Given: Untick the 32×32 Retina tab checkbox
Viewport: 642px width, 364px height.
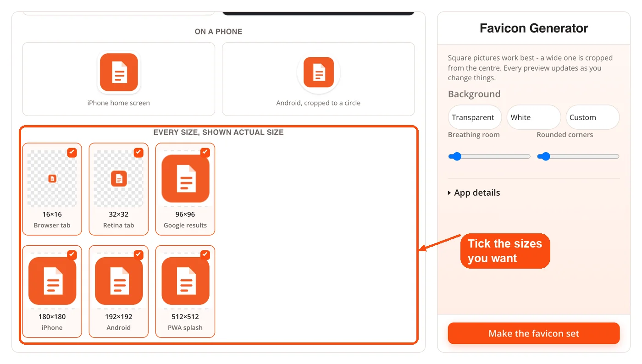Looking at the screenshot, I should (138, 153).
